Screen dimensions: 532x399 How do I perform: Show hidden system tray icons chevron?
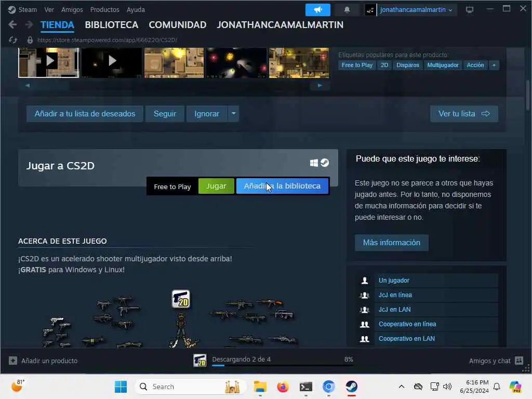point(402,387)
